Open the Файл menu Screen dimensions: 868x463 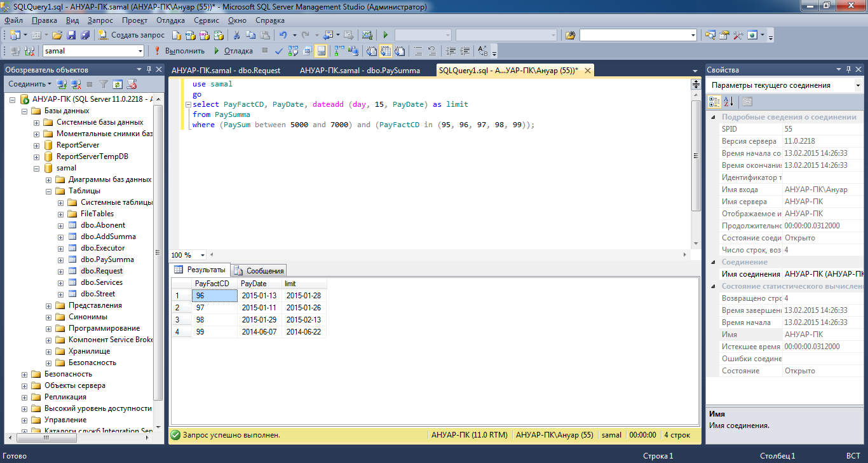[13, 20]
